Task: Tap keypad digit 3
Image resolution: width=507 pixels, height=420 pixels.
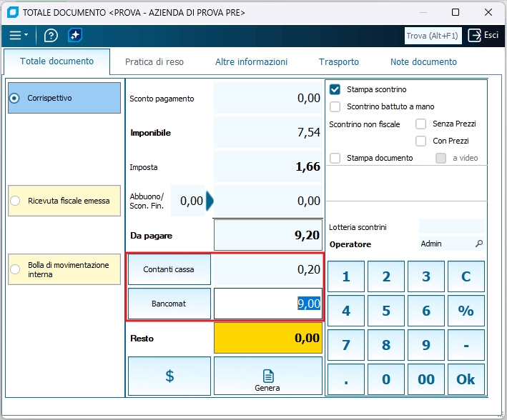Action: [x=426, y=276]
